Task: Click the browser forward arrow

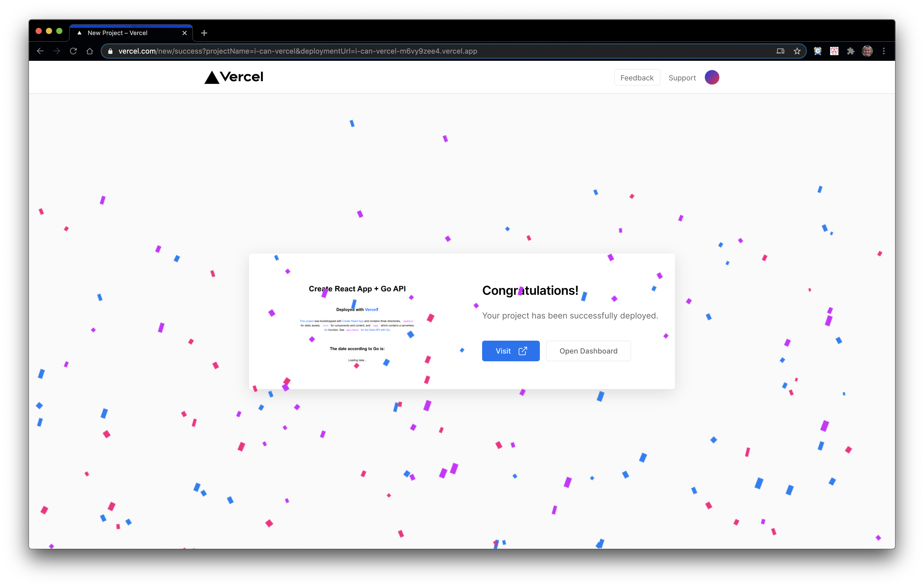Action: 57,51
